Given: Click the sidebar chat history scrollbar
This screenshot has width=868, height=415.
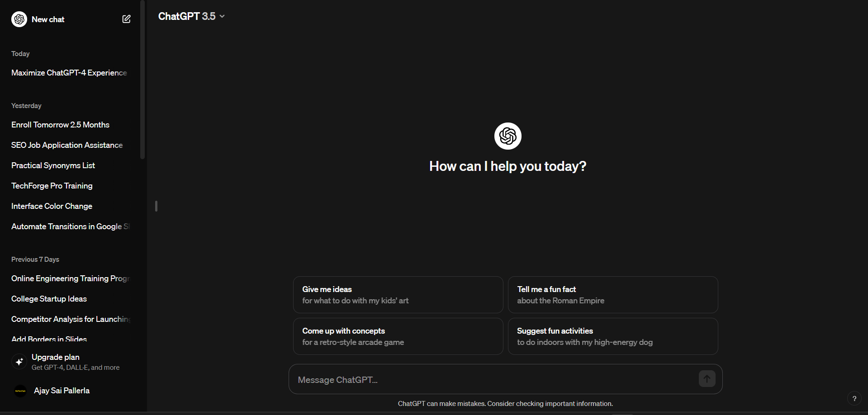Looking at the screenshot, I should [x=142, y=80].
